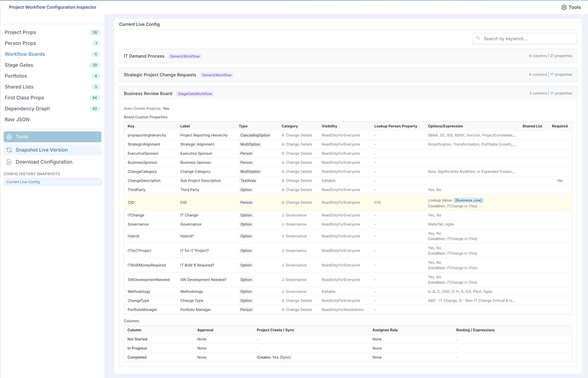Image resolution: width=588 pixels, height=378 pixels.
Task: Click the Business Line lookup value tag
Action: pyautogui.click(x=468, y=200)
